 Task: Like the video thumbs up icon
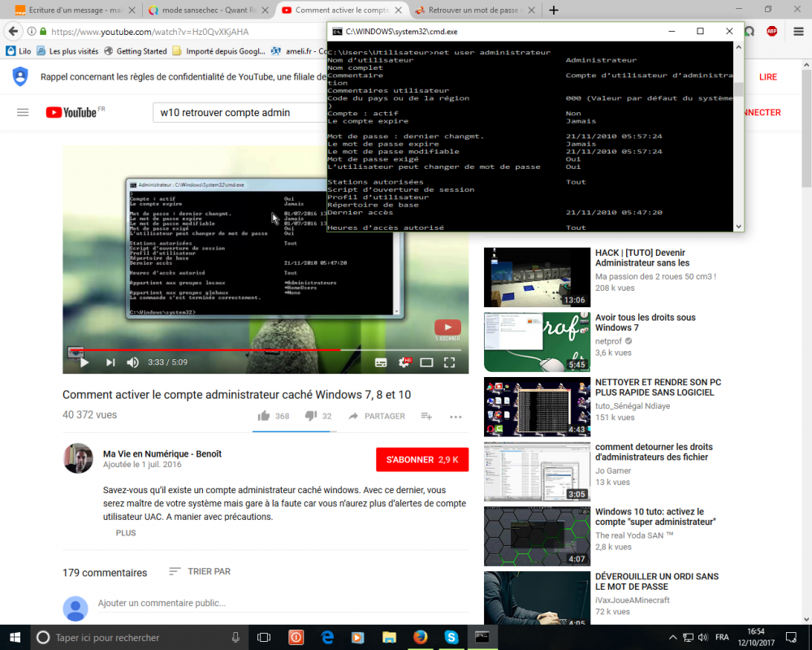(264, 416)
